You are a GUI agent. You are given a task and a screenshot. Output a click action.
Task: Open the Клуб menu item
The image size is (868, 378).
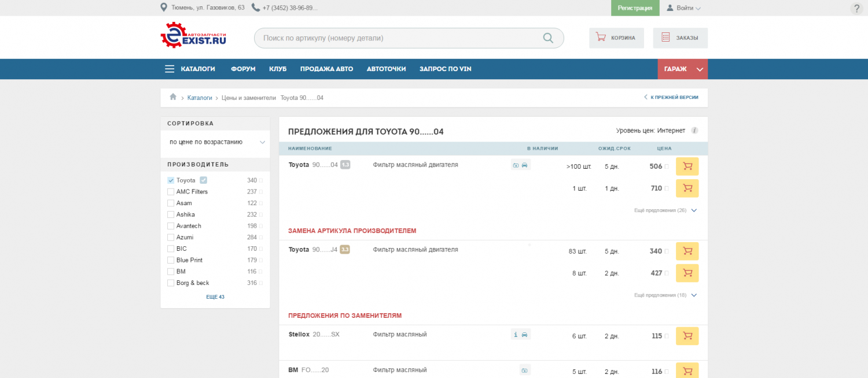[x=278, y=69]
